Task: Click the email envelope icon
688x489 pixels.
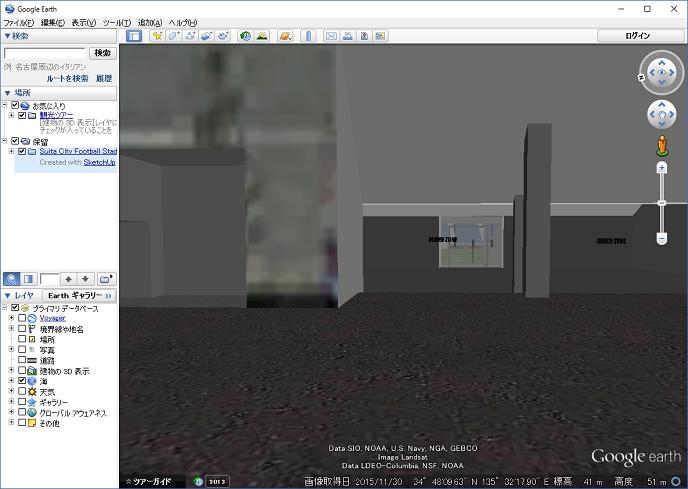Action: [x=331, y=36]
